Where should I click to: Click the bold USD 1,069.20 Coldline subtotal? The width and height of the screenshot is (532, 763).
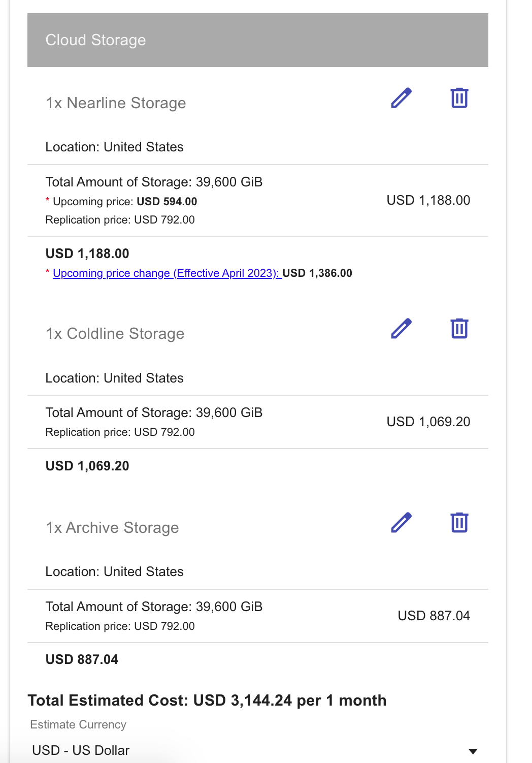click(87, 466)
